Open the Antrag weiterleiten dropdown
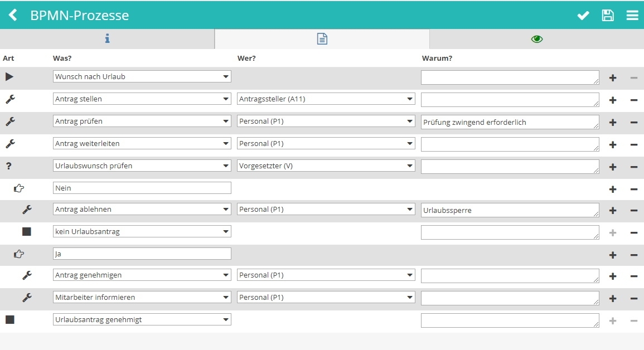Screen dimensions: 644x350 [142, 144]
